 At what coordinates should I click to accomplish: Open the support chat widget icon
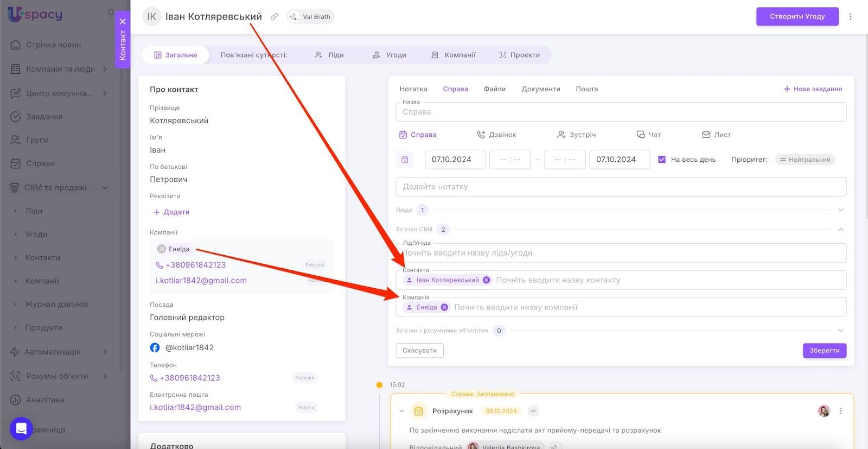tap(21, 429)
